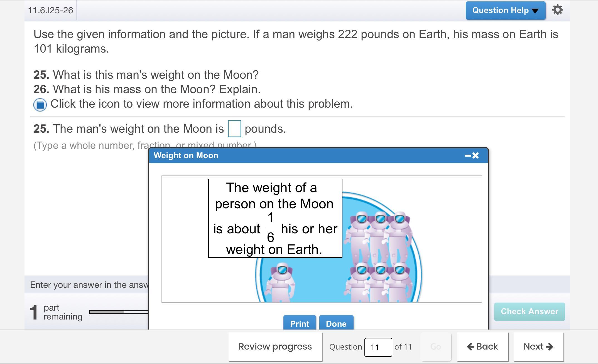Click the blue problem information icon
598x364 pixels.
[x=40, y=105]
